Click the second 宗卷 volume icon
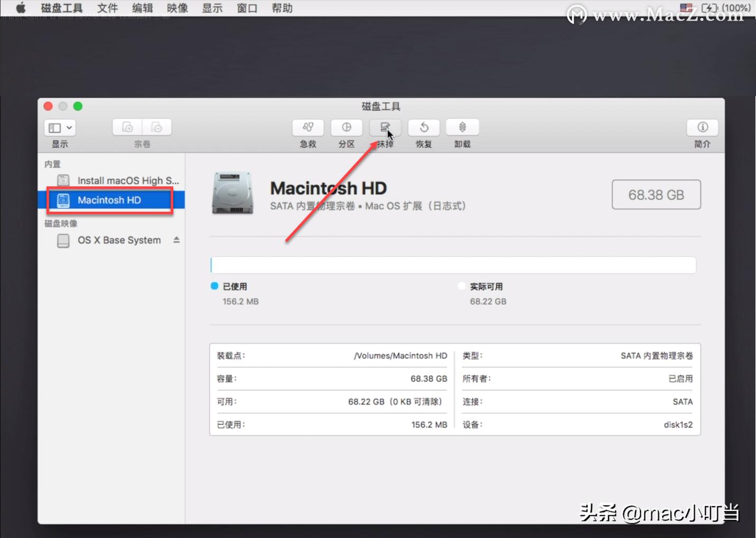Image resolution: width=756 pixels, height=538 pixels. (x=156, y=127)
